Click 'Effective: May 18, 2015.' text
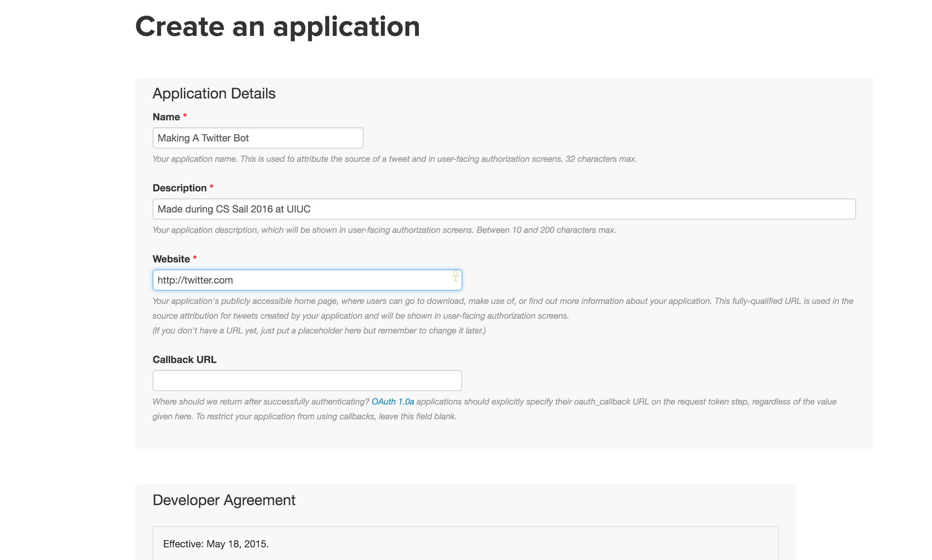Viewport: 932px width, 560px height. tap(216, 544)
